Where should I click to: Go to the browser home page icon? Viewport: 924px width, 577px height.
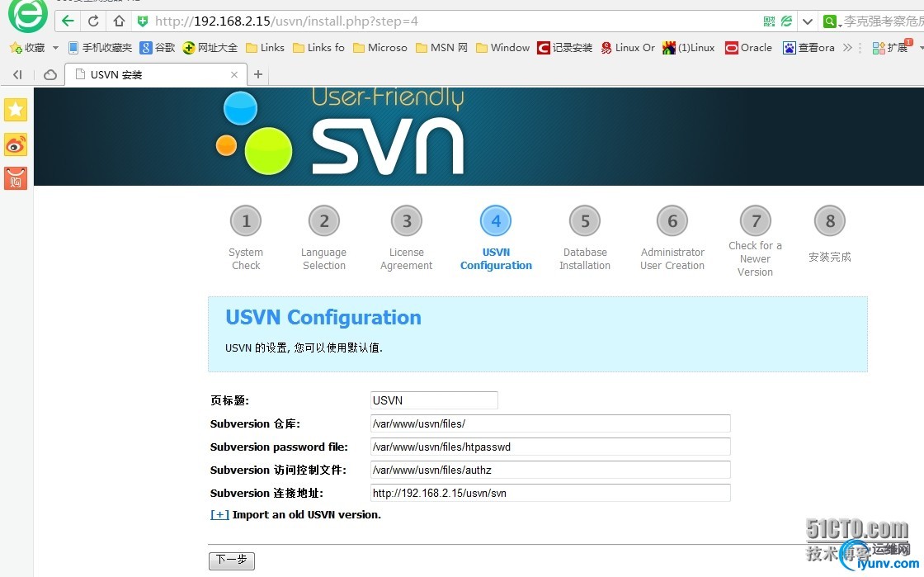click(119, 21)
